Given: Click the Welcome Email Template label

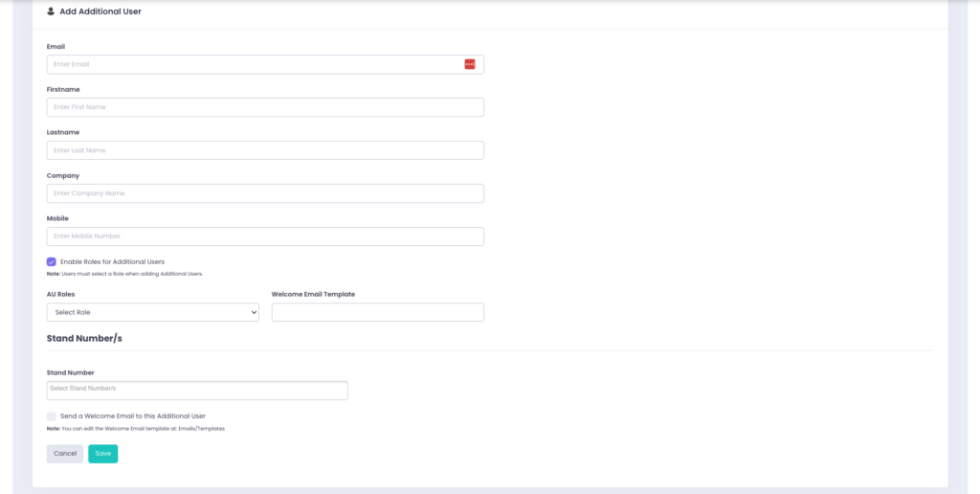Looking at the screenshot, I should click(x=313, y=294).
